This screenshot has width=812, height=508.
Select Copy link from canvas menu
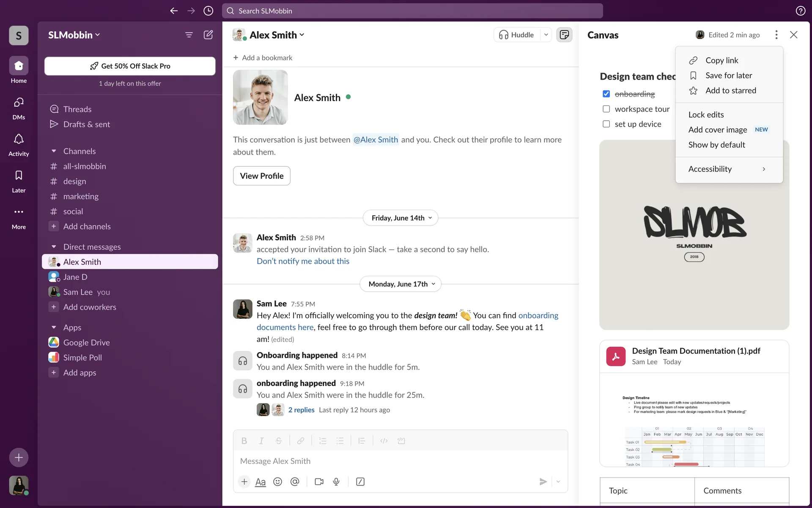pos(721,61)
